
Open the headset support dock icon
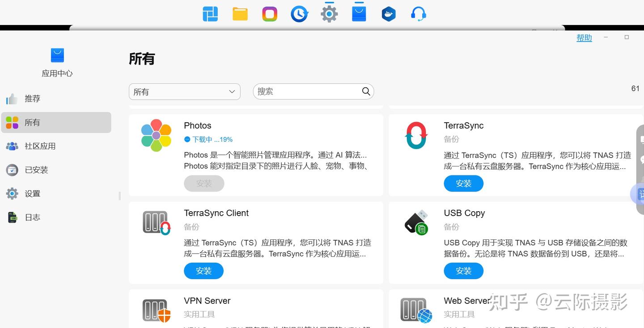pos(419,14)
